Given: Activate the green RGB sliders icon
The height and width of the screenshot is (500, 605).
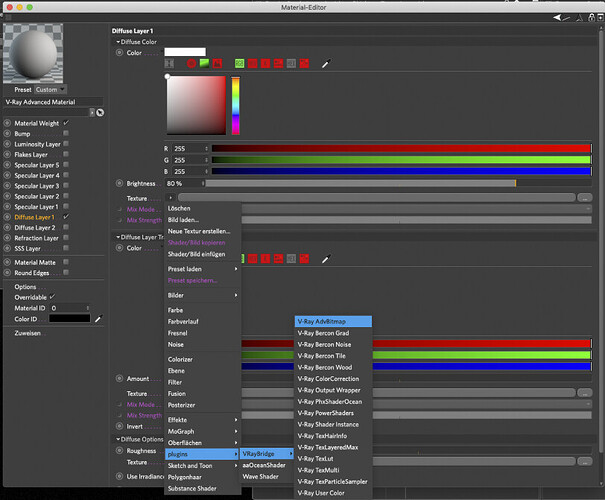Looking at the screenshot, I should point(240,63).
